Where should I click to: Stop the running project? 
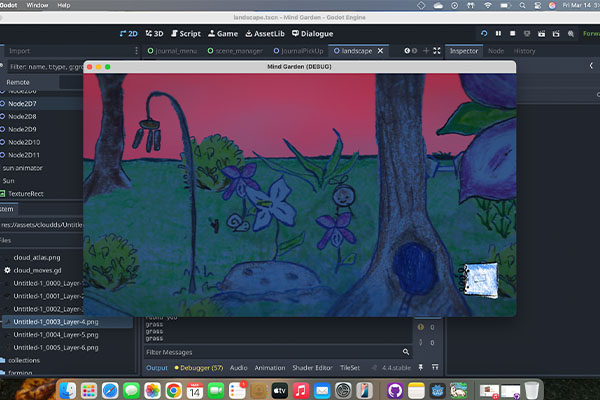tap(512, 34)
